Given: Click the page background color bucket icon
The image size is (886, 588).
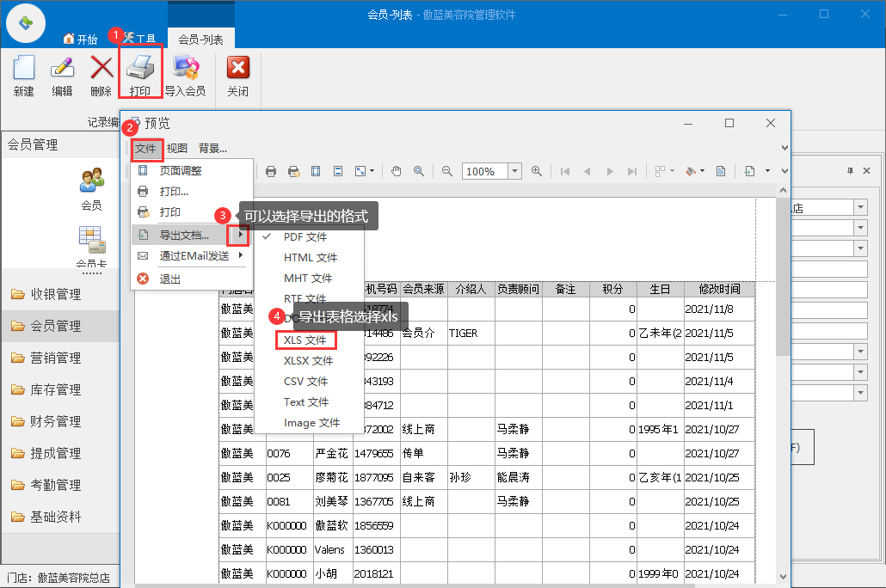Looking at the screenshot, I should 691,171.
